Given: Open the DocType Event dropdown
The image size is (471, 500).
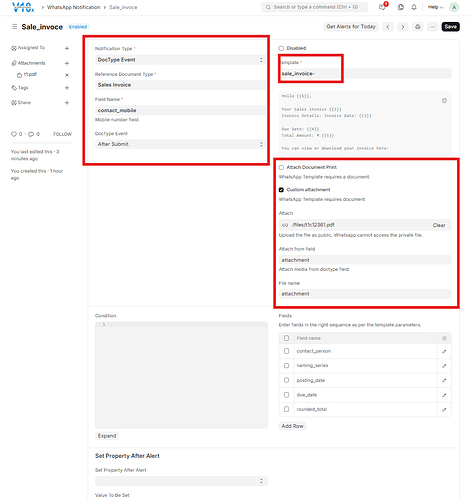Looking at the screenshot, I should 180,144.
